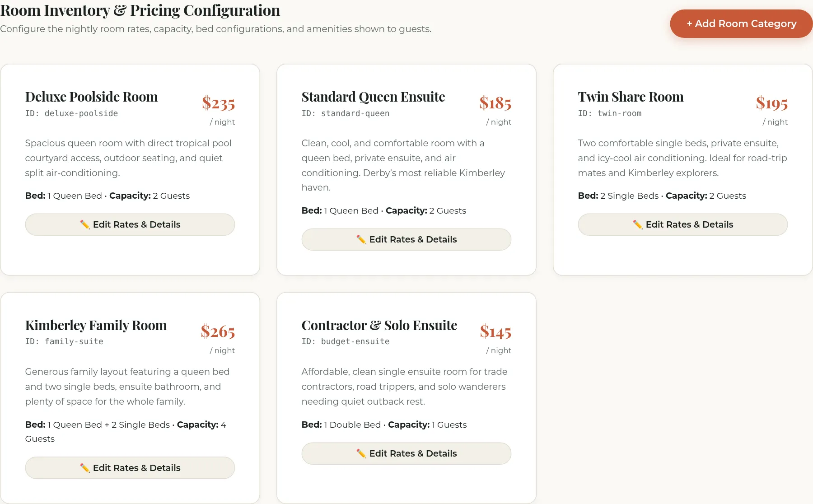813x504 pixels.
Task: Click the $195 Twin Share price
Action: click(x=772, y=103)
